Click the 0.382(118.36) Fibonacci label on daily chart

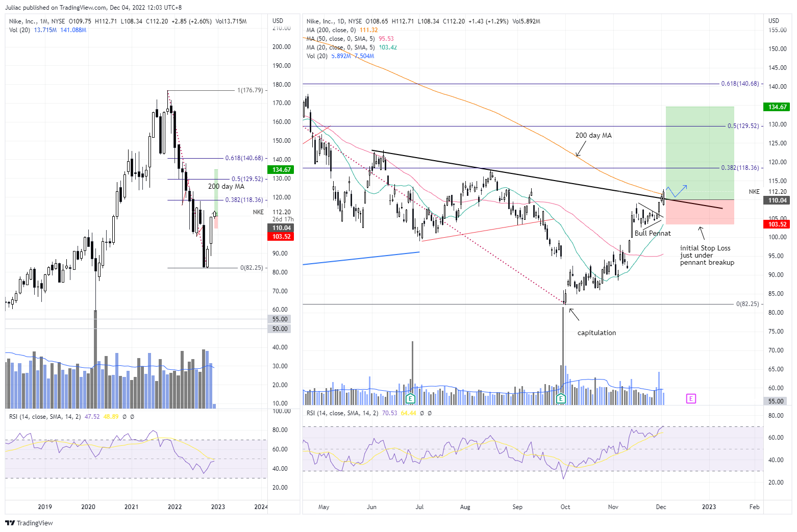pyautogui.click(x=740, y=168)
